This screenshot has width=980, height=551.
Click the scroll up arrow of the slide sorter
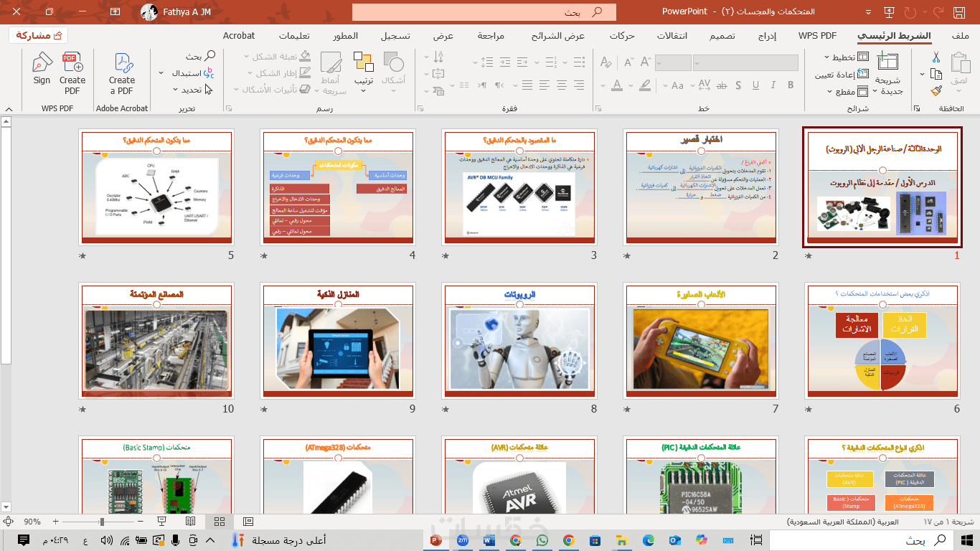coord(6,123)
